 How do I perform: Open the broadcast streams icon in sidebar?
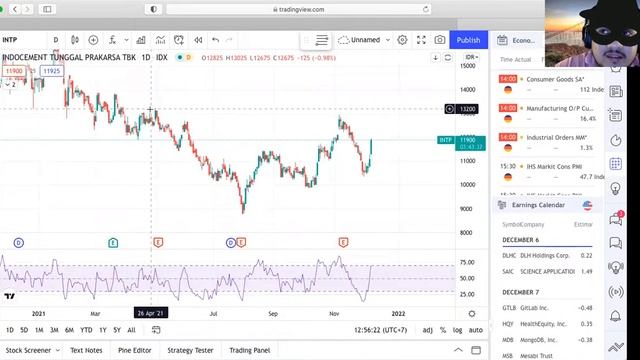[616, 292]
